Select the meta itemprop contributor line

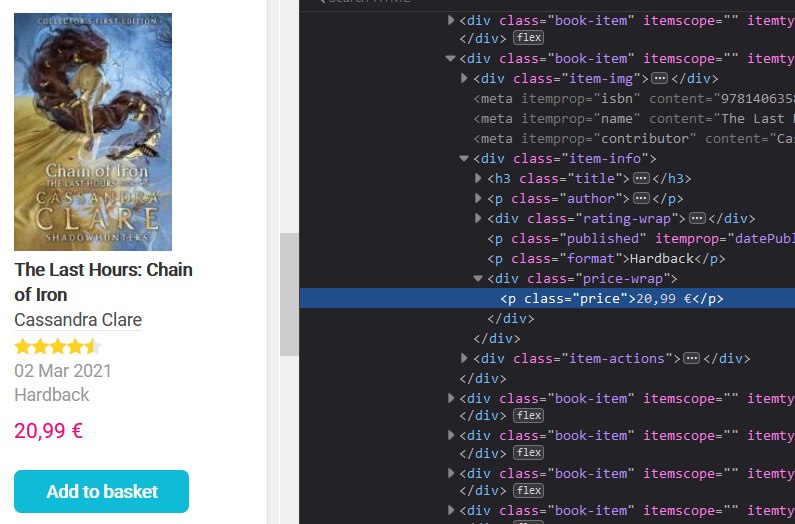pos(634,138)
